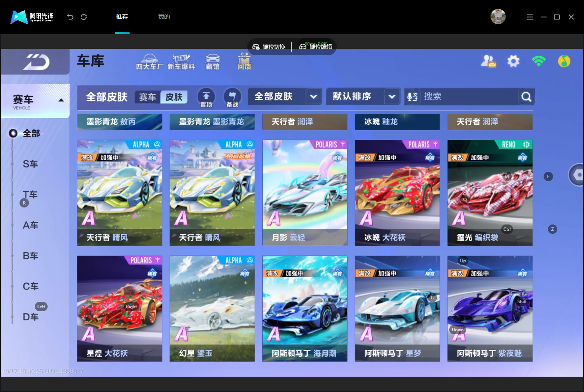Screen dimensions: 584x392
Task: Click the undo back arrow icon
Action: [x=70, y=17]
